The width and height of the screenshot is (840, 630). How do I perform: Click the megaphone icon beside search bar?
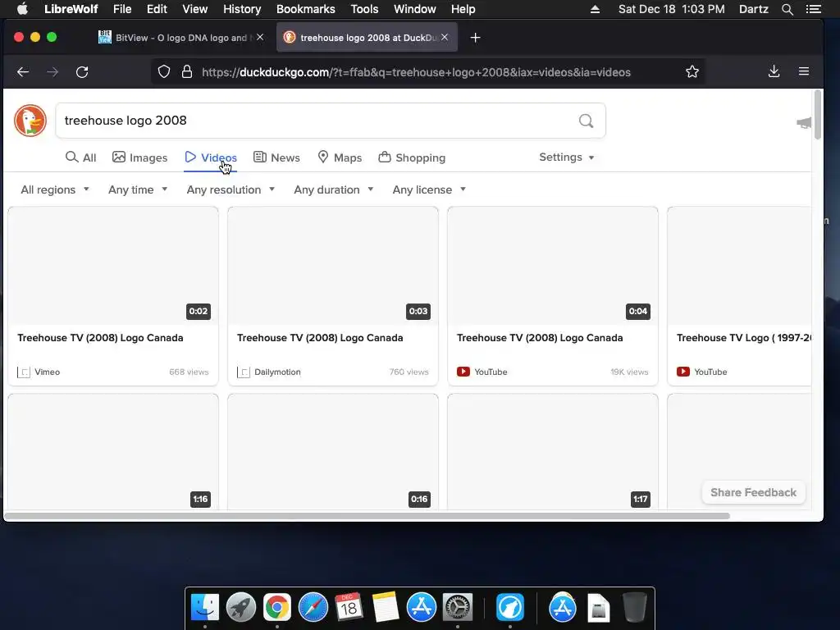pyautogui.click(x=804, y=123)
